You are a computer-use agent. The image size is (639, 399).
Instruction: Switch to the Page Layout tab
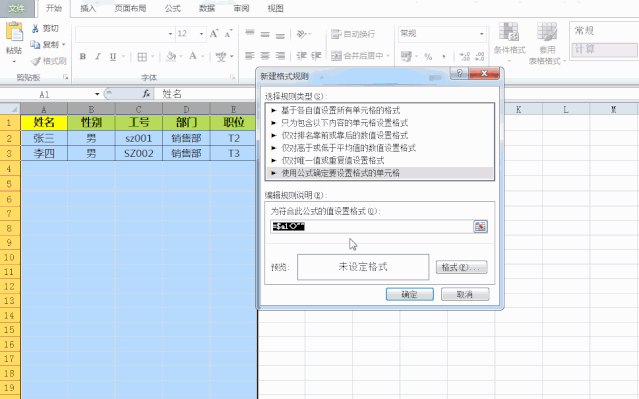(130, 8)
